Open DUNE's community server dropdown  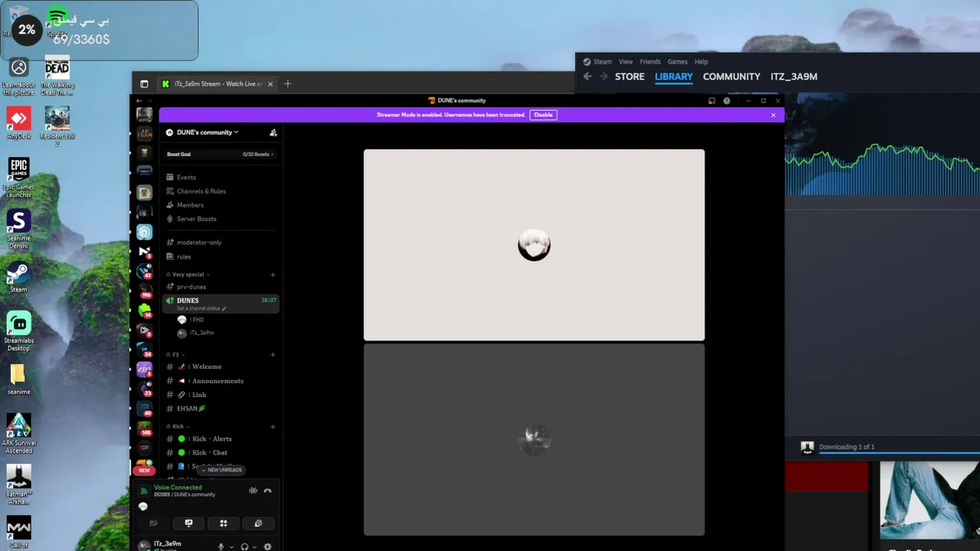pos(203,132)
